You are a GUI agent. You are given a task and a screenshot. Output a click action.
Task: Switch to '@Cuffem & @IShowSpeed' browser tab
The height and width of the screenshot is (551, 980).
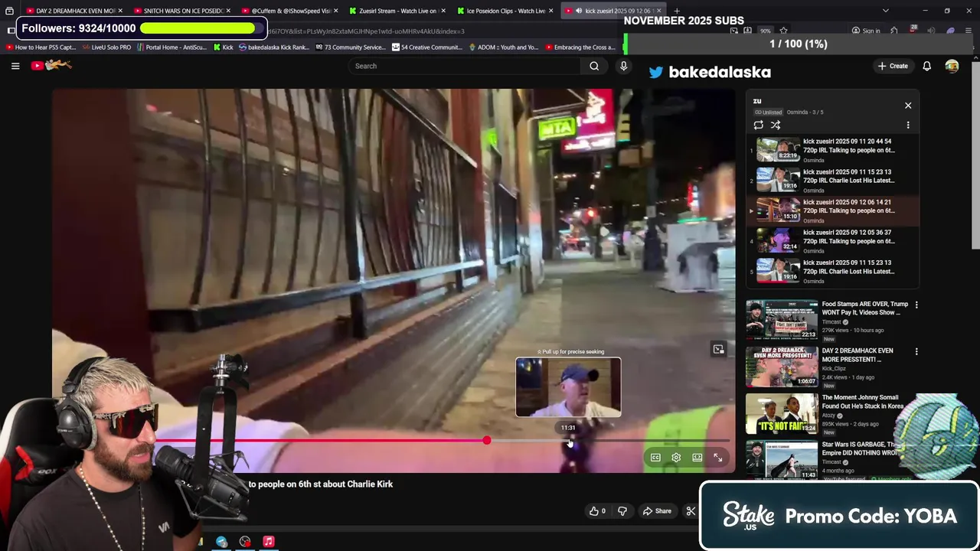coord(290,11)
